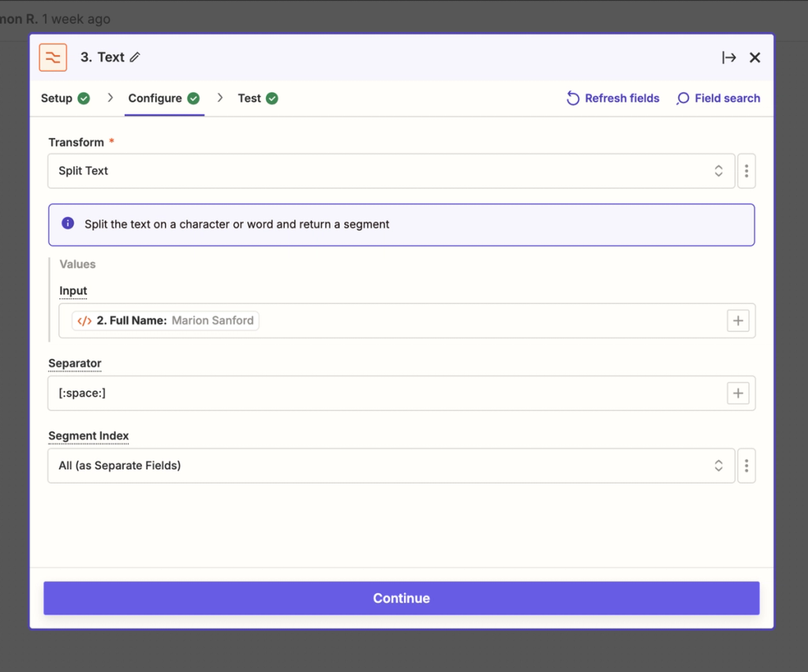This screenshot has width=808, height=672.
Task: Open Segment Index dropdown
Action: [391, 466]
